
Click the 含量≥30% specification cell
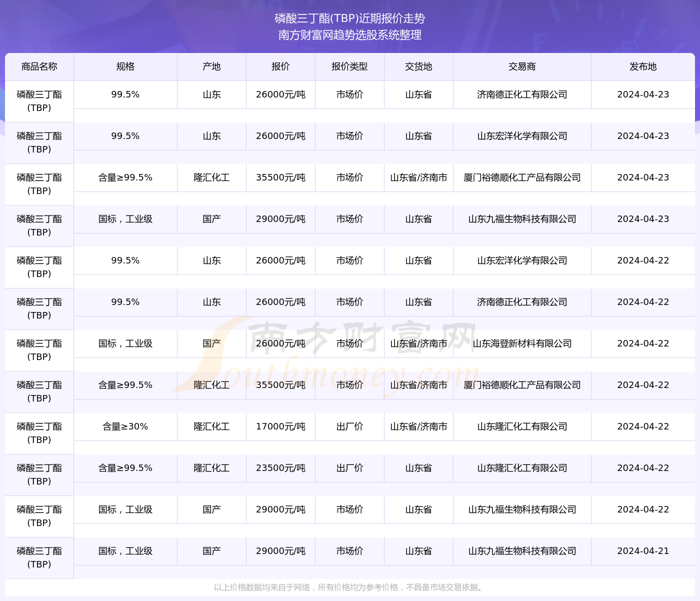pos(125,426)
